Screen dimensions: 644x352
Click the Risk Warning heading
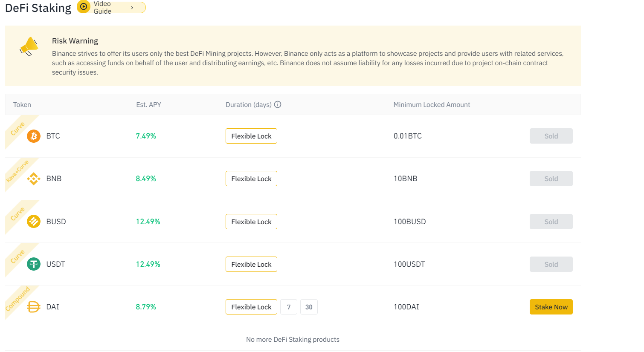(x=75, y=41)
